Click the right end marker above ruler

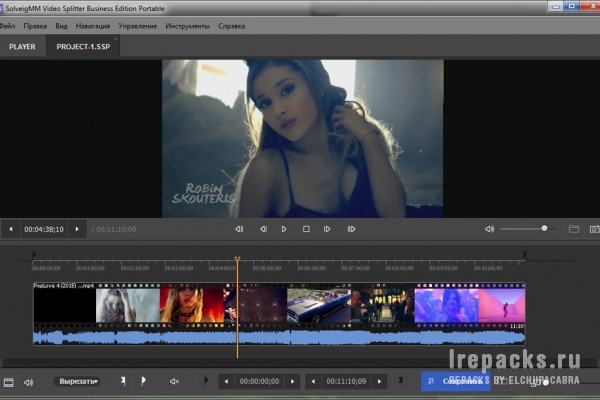(x=525, y=254)
